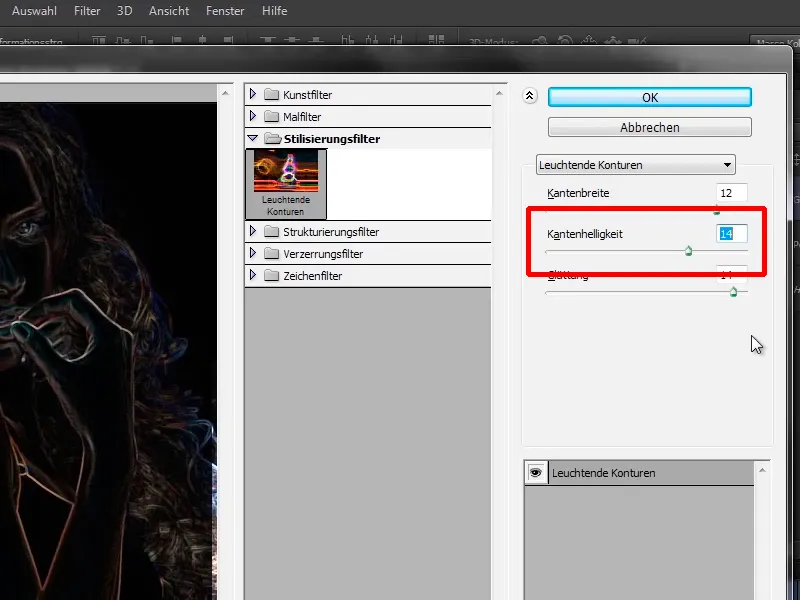Click the Kantenhelligkeit value field
The width and height of the screenshot is (800, 600).
(x=732, y=234)
